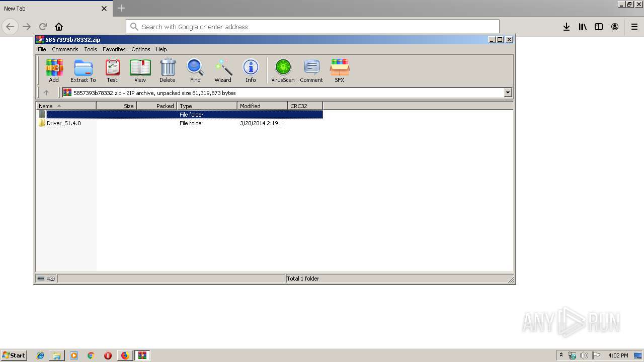This screenshot has height=362, width=644.
Task: Launch Chrome from taskbar
Action: [x=91, y=355]
